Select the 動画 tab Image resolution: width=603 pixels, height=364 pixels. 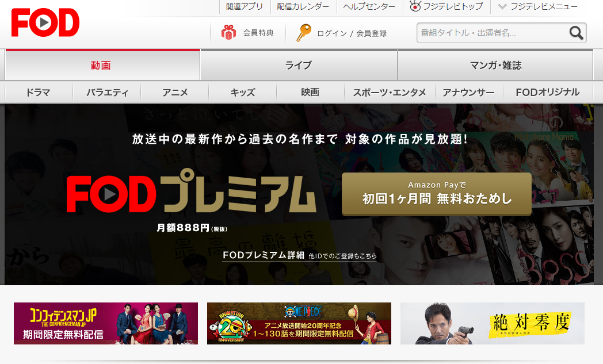[x=102, y=65]
